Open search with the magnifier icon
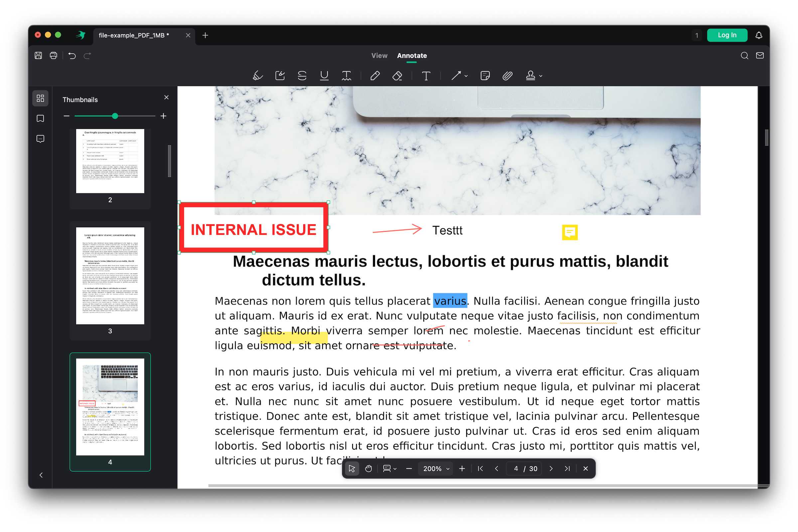 tap(744, 56)
